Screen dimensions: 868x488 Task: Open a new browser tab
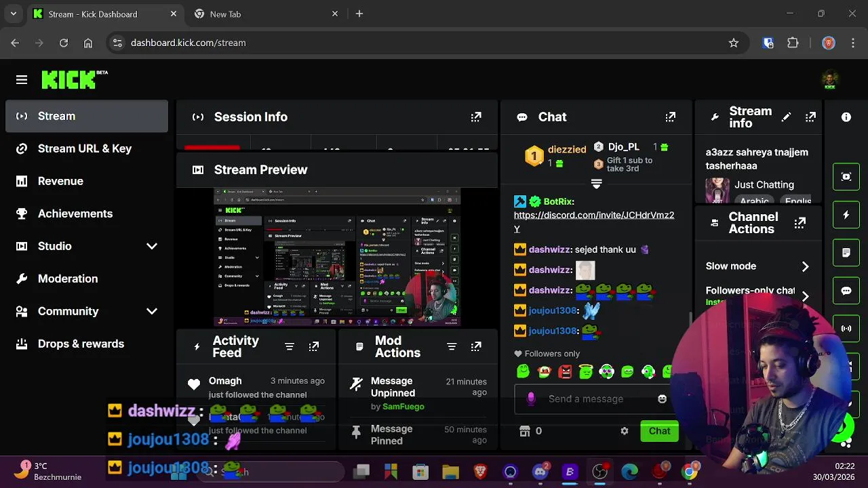359,14
